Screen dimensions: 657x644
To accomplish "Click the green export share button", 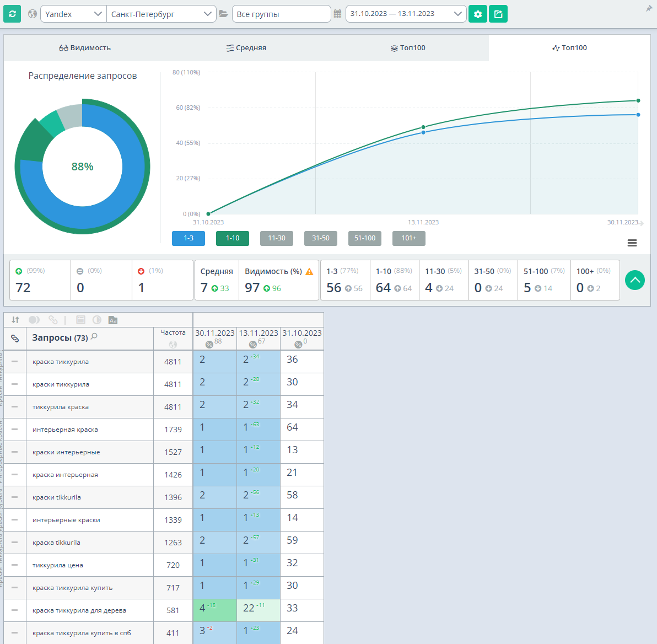I will coord(498,14).
